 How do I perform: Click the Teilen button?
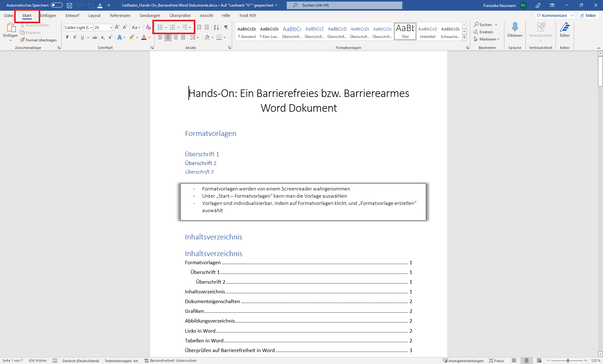[588, 15]
